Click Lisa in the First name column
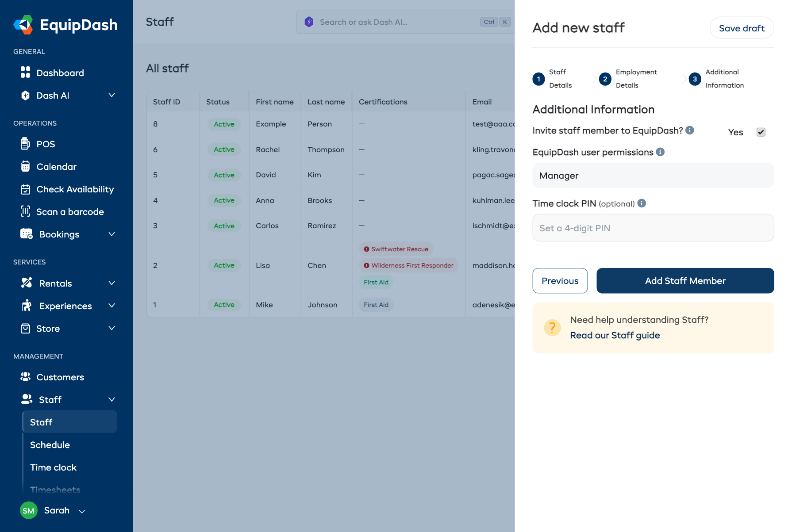The image size is (792, 532). point(263,265)
